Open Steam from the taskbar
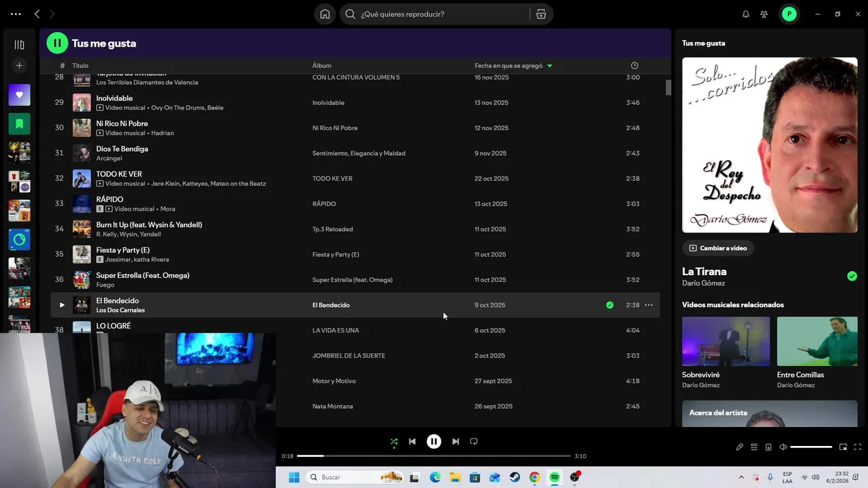The image size is (868, 488). [x=515, y=477]
